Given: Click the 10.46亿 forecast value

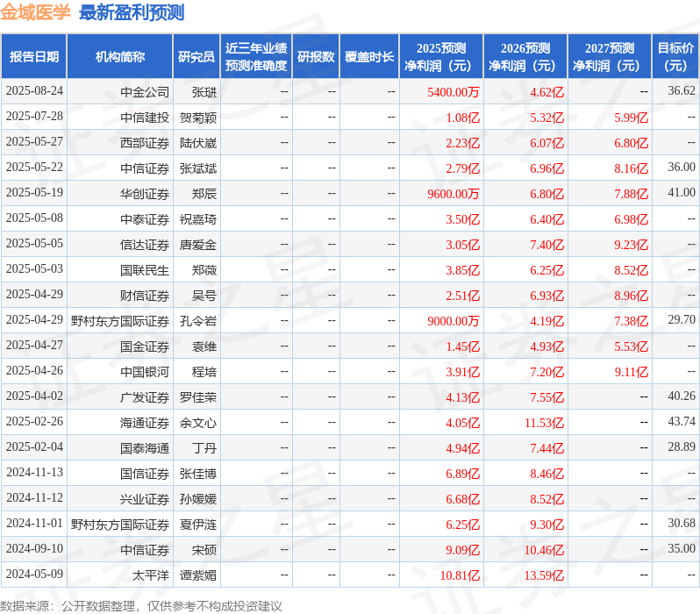Looking at the screenshot, I should pos(544,550).
